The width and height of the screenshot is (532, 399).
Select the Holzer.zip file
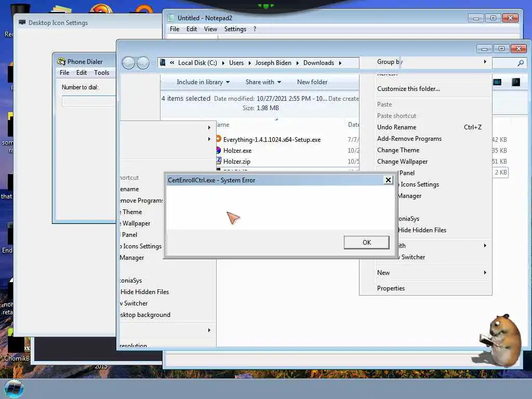point(236,162)
